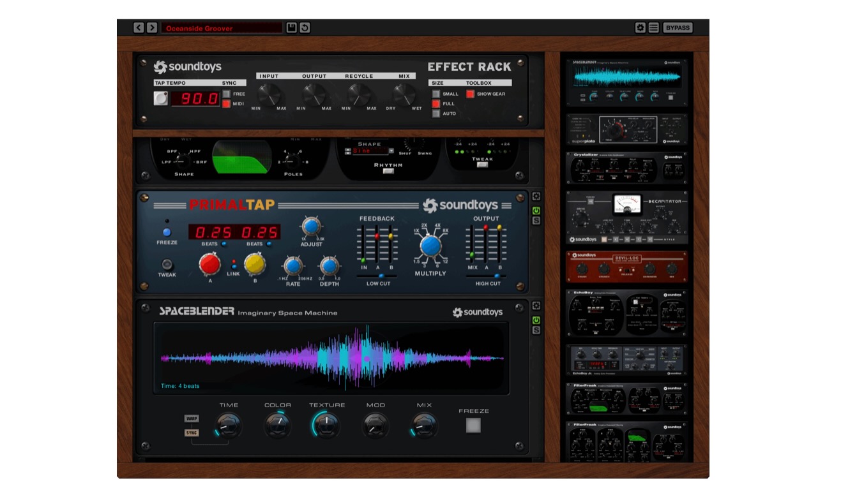Click the SpaceBlender TIME knob

click(229, 425)
